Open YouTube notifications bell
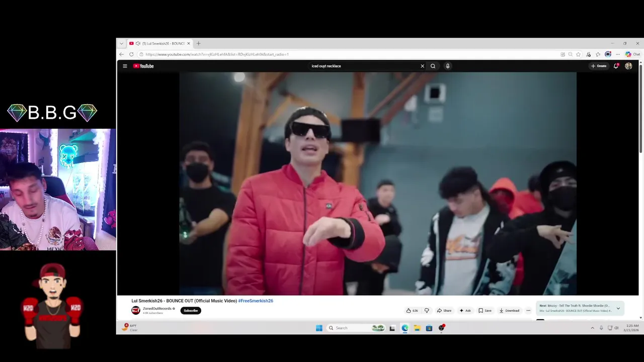The height and width of the screenshot is (362, 644). click(x=616, y=66)
